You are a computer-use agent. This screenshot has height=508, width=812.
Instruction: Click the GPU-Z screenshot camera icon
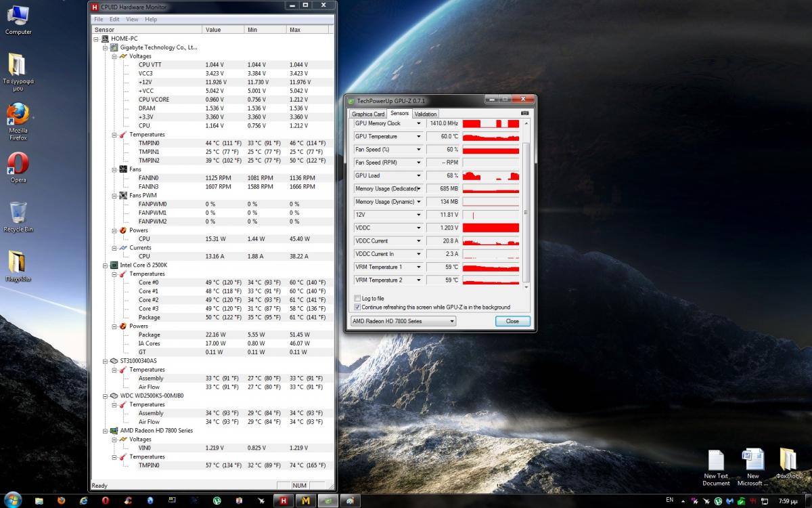pyautogui.click(x=524, y=114)
